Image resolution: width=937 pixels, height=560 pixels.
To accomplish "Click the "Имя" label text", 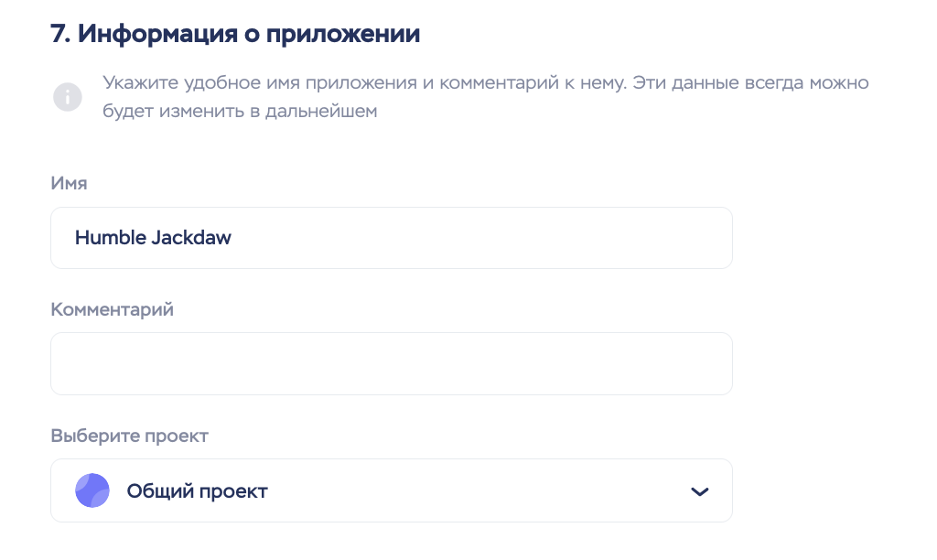I will [69, 183].
